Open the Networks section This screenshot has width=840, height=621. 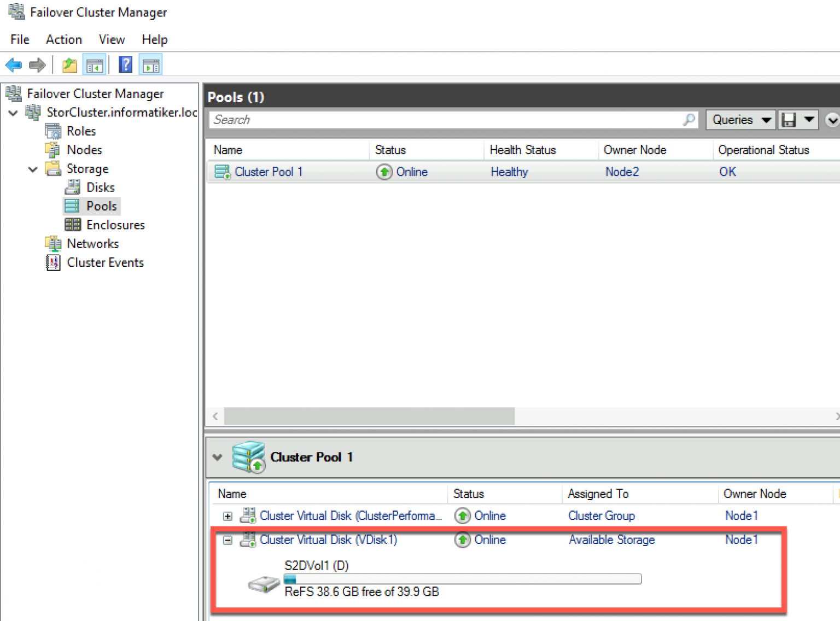coord(92,243)
